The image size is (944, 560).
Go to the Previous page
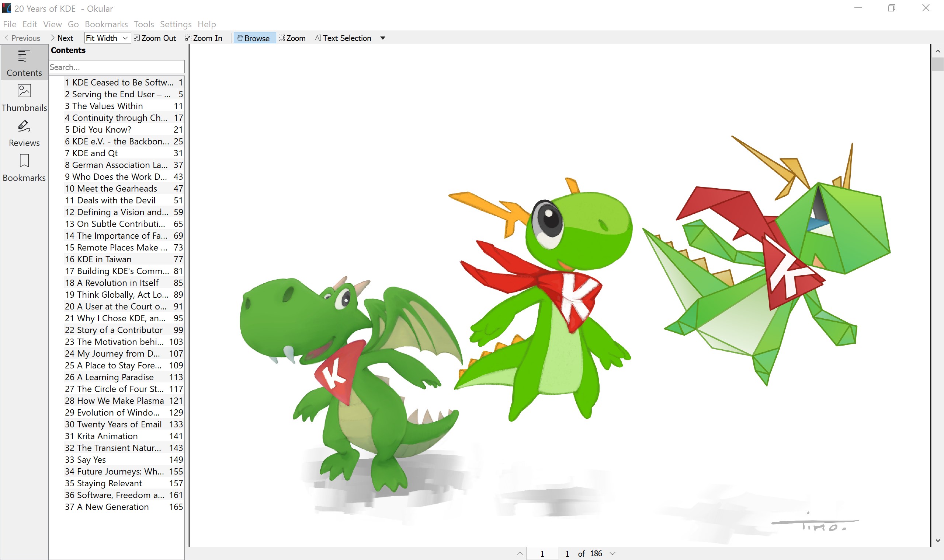click(22, 38)
